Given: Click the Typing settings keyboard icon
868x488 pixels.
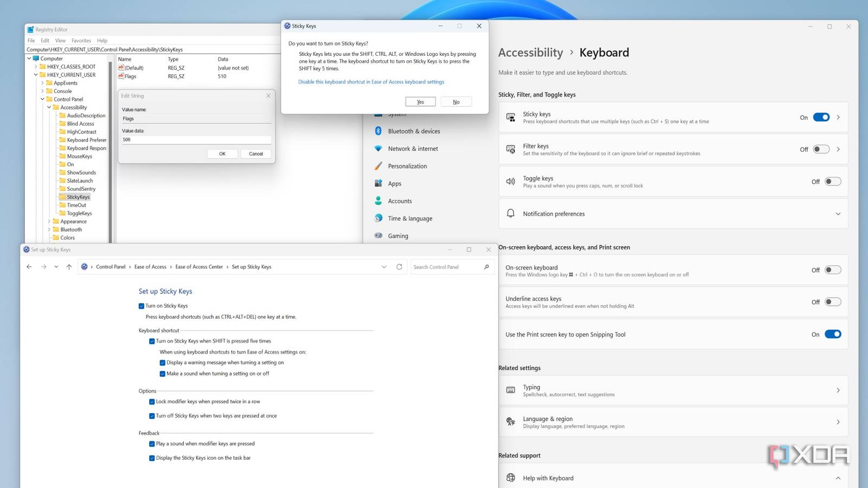Looking at the screenshot, I should pos(510,390).
